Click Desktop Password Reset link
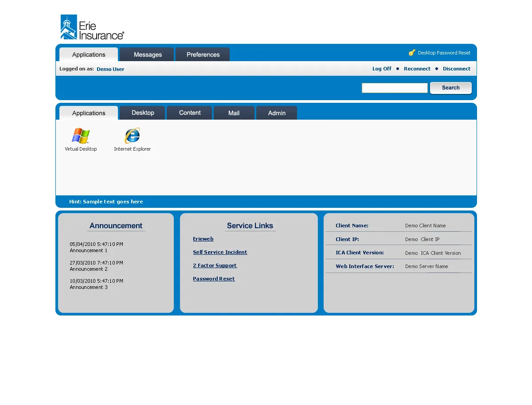The width and height of the screenshot is (532, 405). click(444, 53)
